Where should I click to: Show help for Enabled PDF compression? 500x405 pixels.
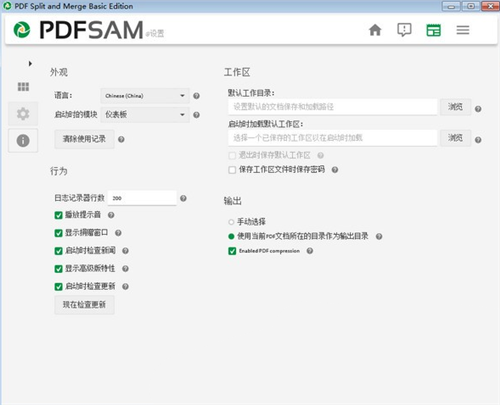310,251
